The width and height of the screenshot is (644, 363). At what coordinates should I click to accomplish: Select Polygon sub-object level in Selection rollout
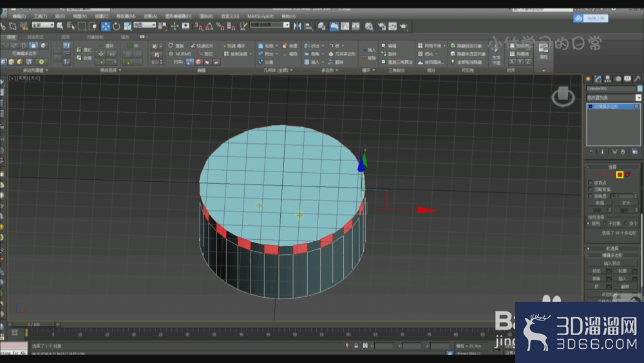[x=620, y=175]
